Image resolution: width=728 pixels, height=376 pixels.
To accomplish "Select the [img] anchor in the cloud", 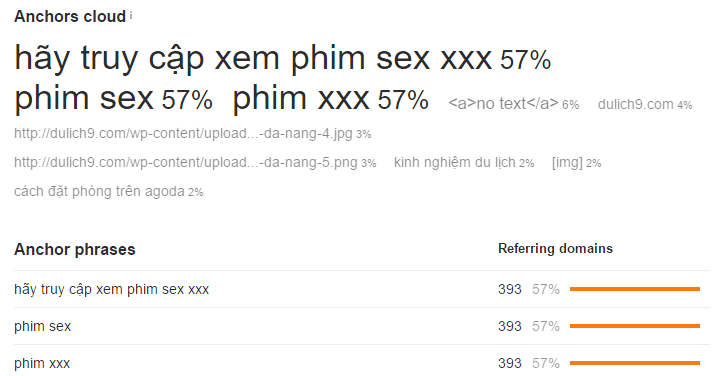I will click(567, 162).
